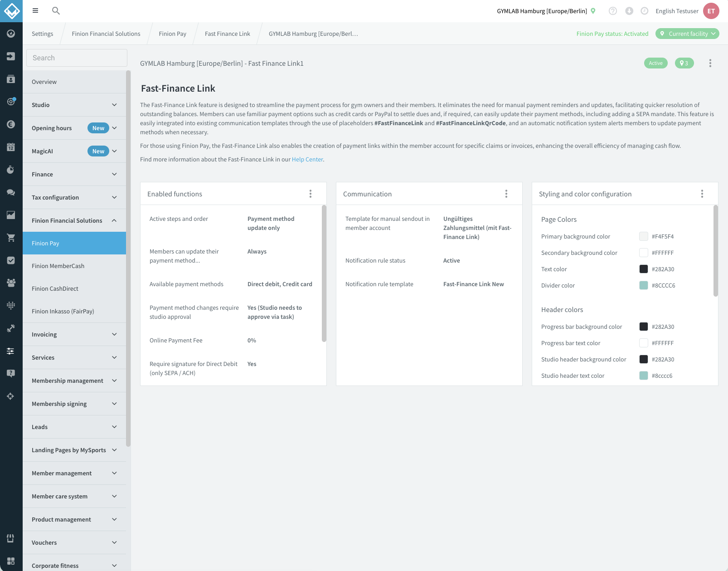Open Styling and color configuration three-dot menu

coord(702,194)
